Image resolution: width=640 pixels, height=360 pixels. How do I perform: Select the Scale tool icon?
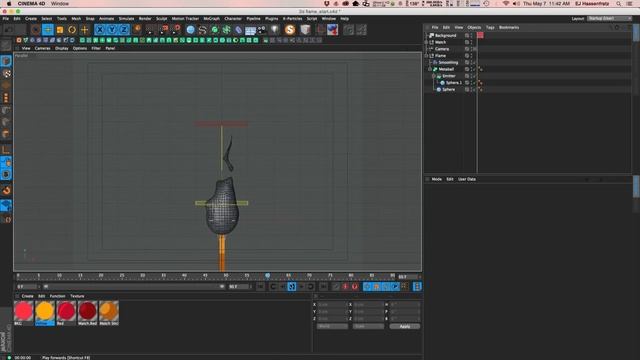[x=60, y=29]
